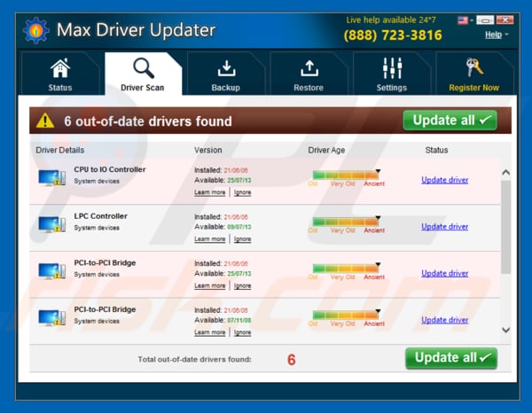Viewport: 532px width, 413px height.
Task: Click the first PCI-to-PCI Bridge device icon
Action: point(52,270)
